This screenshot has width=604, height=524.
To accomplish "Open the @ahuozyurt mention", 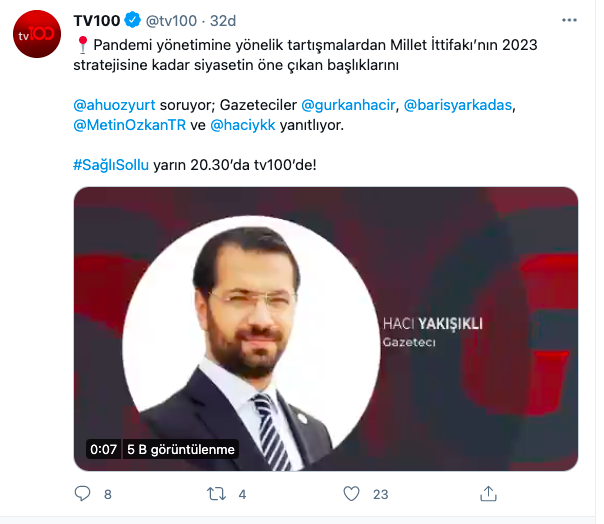I will coord(114,105).
